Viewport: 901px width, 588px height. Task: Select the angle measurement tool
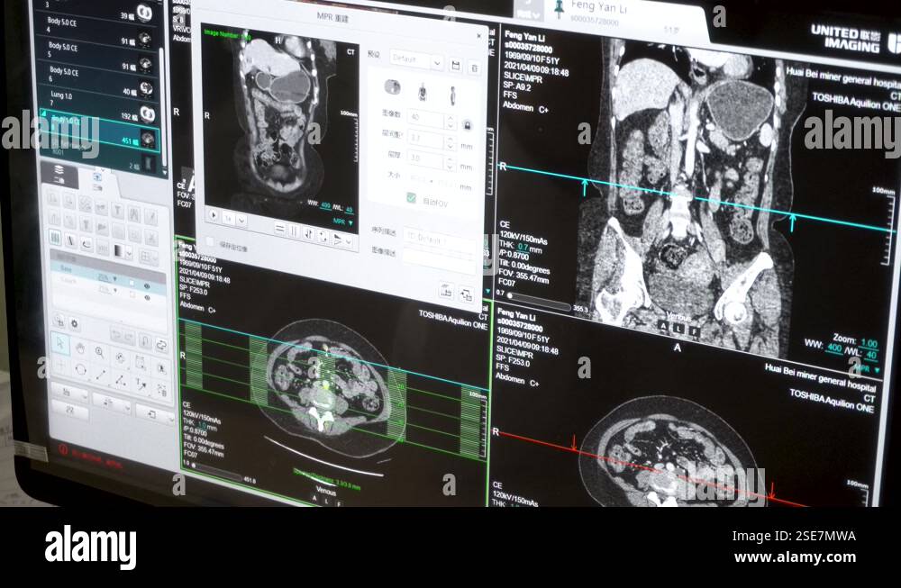pyautogui.click(x=120, y=380)
